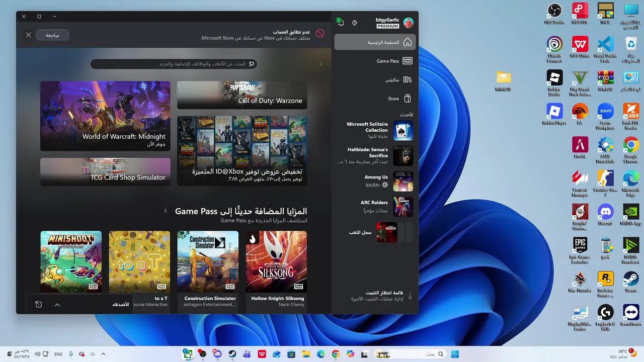
Task: Click the game search field
Action: (x=174, y=64)
